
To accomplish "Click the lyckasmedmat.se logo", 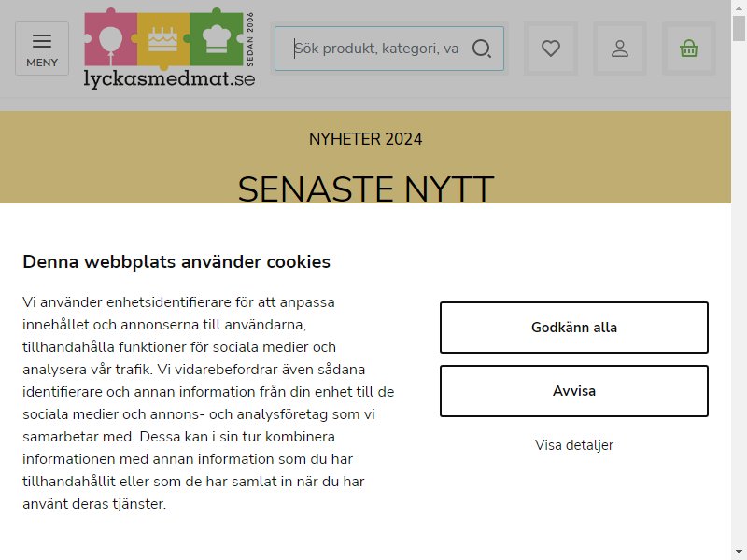I will click(x=170, y=49).
